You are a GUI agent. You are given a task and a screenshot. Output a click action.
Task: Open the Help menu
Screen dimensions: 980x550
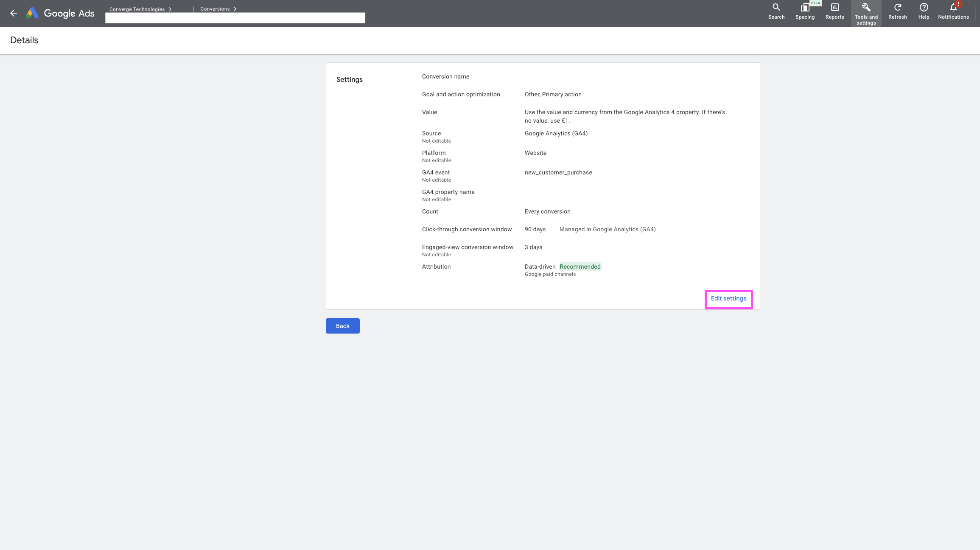point(924,11)
